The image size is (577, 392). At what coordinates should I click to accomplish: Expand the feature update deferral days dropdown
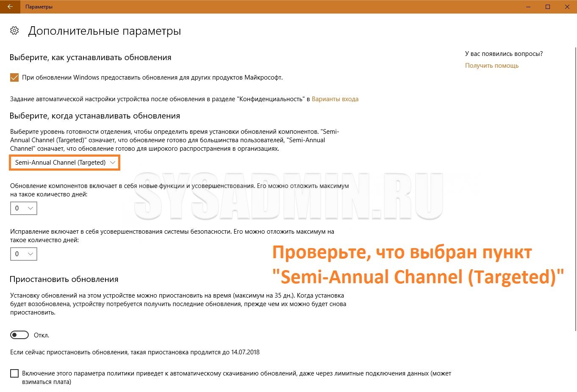[24, 208]
